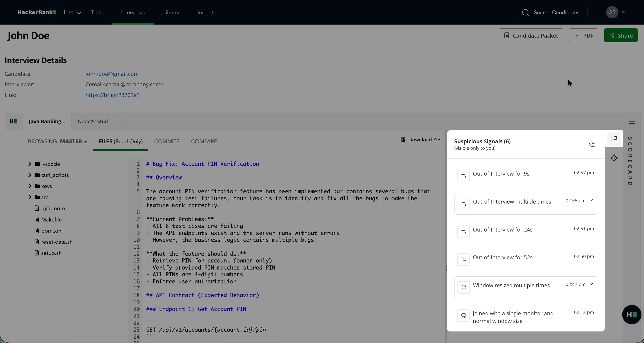Open the Hire dropdown menu
The height and width of the screenshot is (343, 644).
tap(73, 12)
